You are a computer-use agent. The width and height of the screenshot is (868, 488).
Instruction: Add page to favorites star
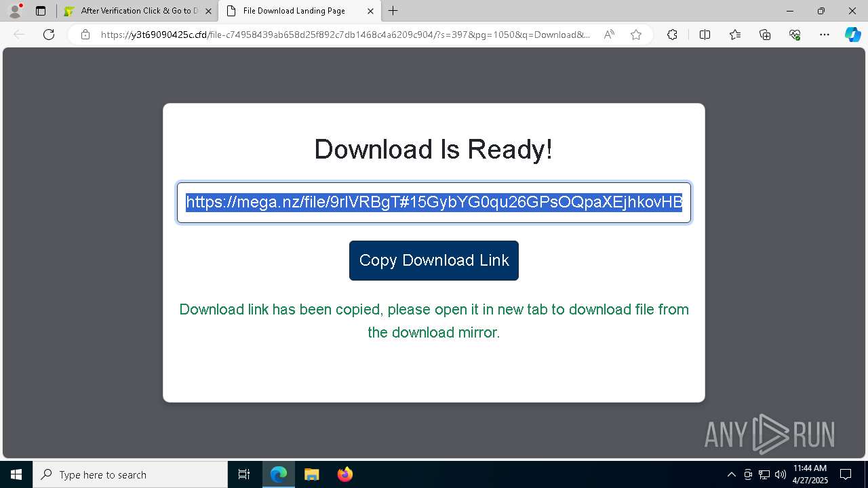click(636, 35)
